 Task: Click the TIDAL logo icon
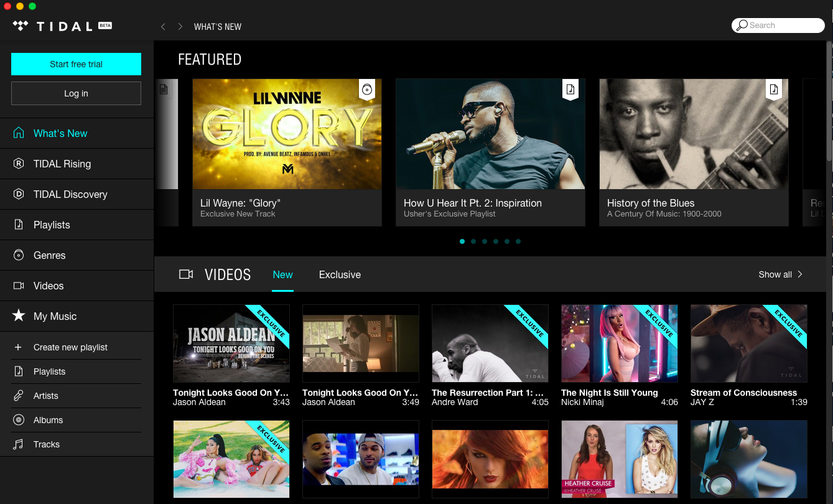(x=21, y=26)
